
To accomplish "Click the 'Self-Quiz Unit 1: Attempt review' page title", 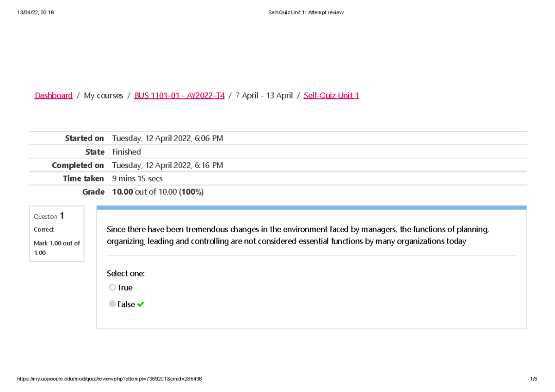I will 306,12.
